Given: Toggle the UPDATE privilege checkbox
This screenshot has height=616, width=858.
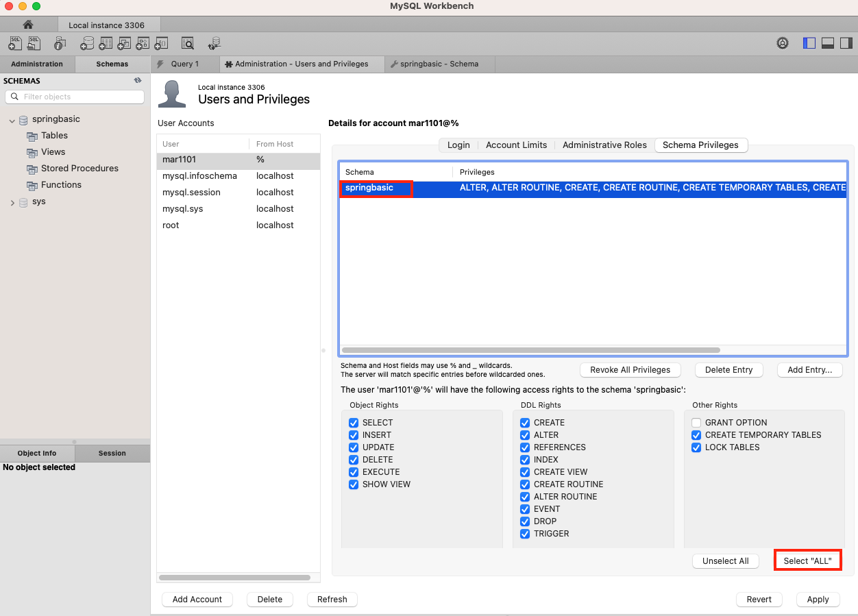Looking at the screenshot, I should click(354, 447).
